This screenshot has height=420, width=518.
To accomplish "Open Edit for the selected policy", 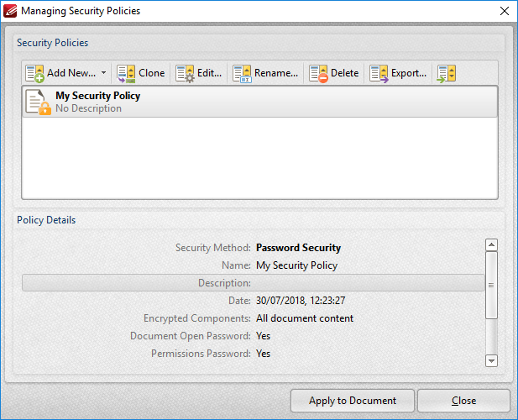I will (x=198, y=73).
